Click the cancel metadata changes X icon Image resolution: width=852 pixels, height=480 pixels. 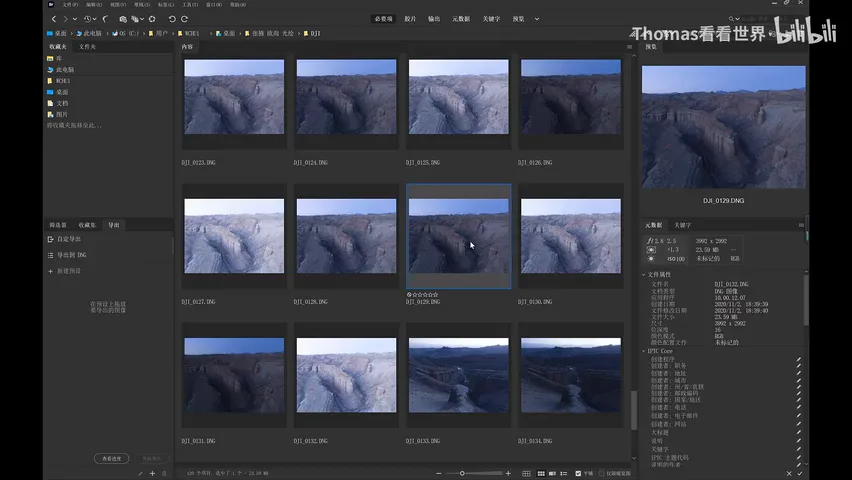[x=789, y=473]
